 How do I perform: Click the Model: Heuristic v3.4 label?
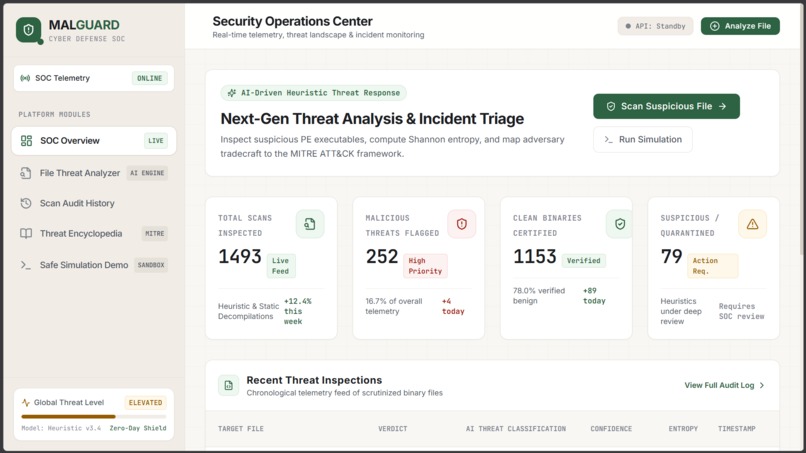(61, 428)
